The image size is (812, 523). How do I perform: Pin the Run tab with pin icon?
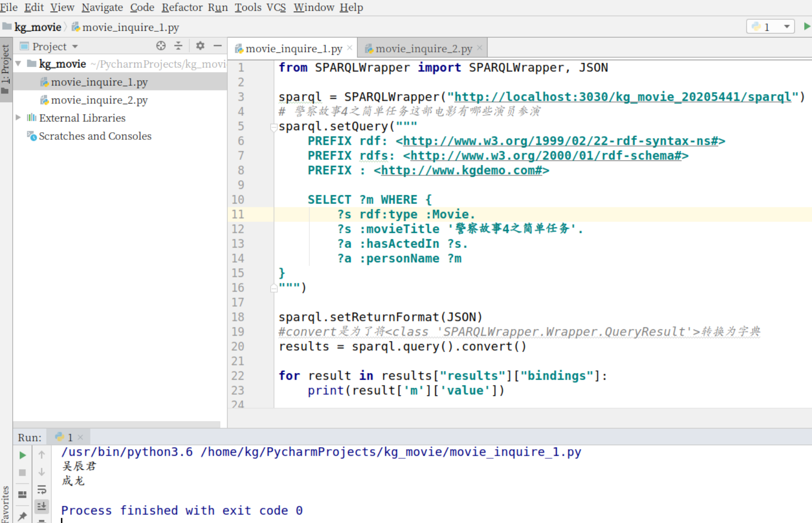pyautogui.click(x=22, y=516)
